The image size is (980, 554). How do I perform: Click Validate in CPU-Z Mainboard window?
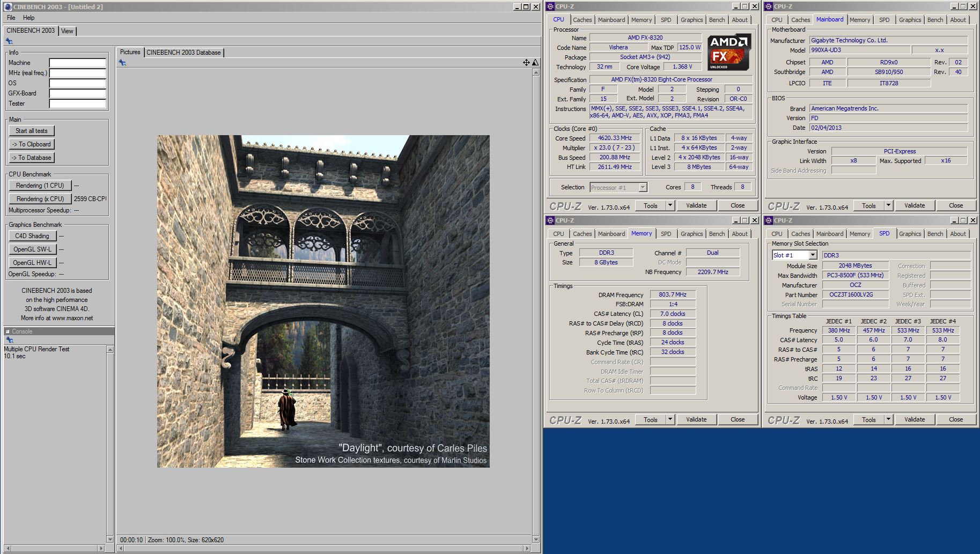[x=915, y=205]
